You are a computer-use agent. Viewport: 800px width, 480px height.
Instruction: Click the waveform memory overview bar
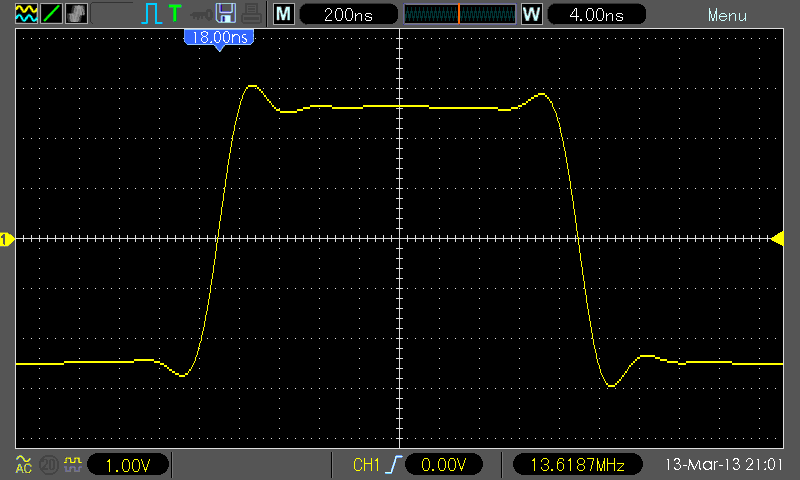pyautogui.click(x=460, y=14)
